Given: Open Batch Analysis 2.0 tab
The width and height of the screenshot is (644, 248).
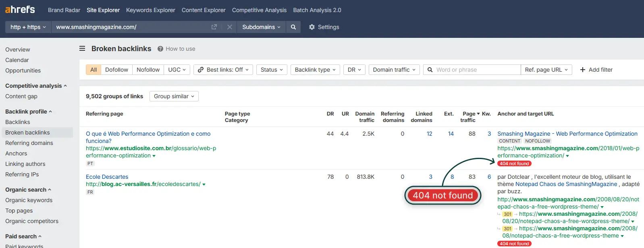Looking at the screenshot, I should click(x=317, y=10).
